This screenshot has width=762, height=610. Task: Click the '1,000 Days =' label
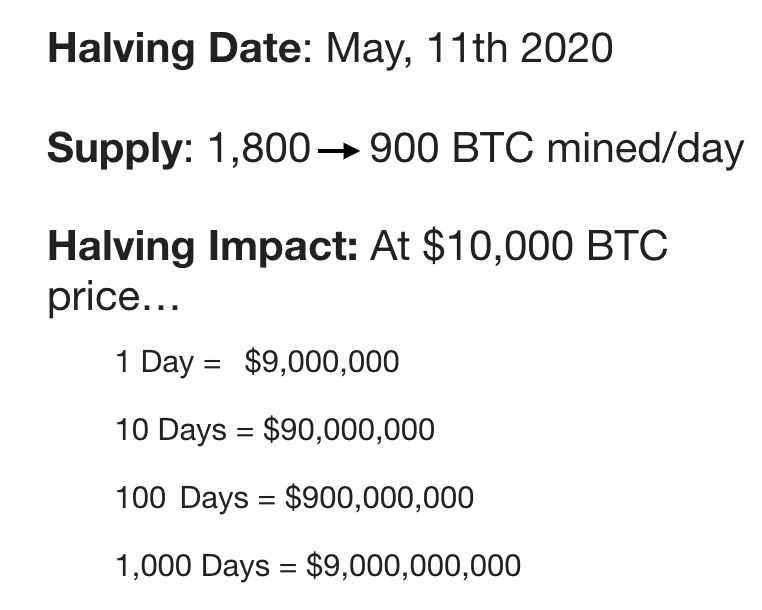coord(207,567)
